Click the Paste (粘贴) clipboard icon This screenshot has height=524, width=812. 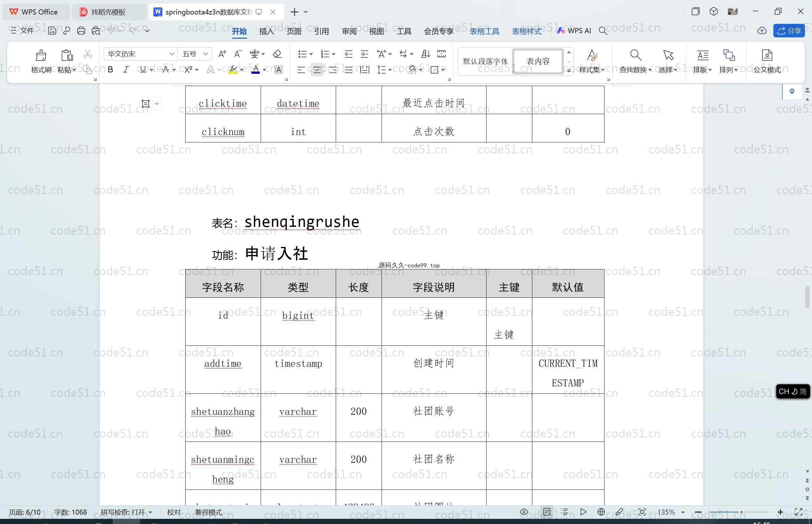click(x=67, y=55)
